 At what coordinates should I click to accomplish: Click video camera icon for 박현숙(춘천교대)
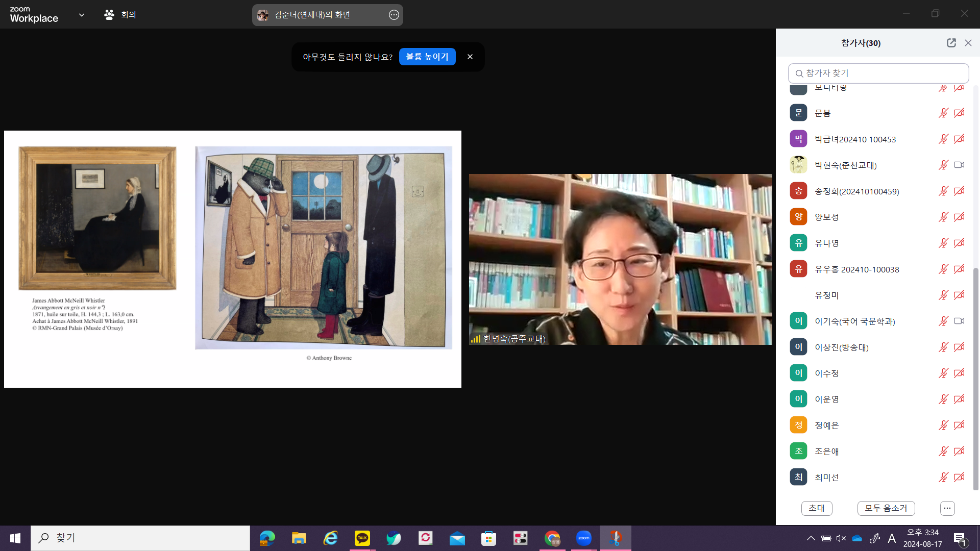click(959, 165)
